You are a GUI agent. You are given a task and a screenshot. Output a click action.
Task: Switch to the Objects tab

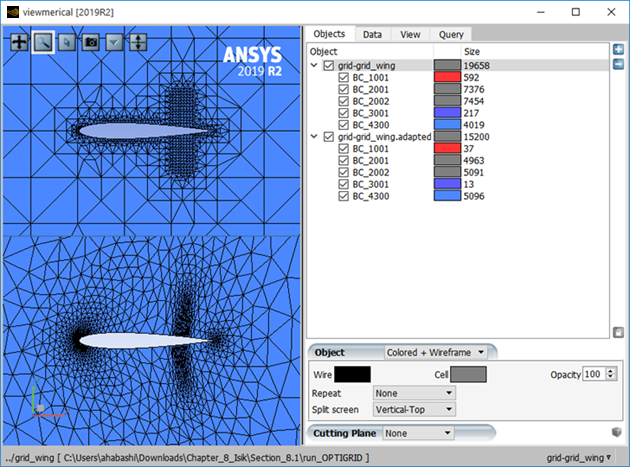coord(329,34)
